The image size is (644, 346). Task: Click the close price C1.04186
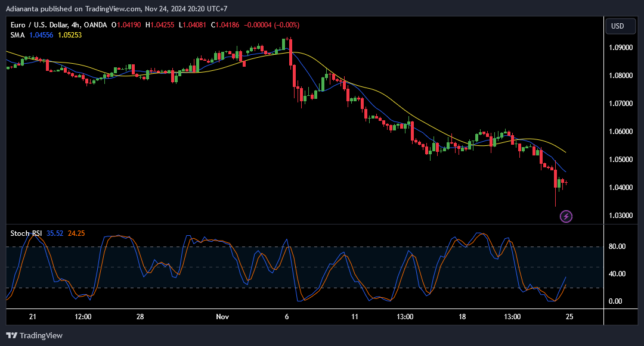pos(225,25)
